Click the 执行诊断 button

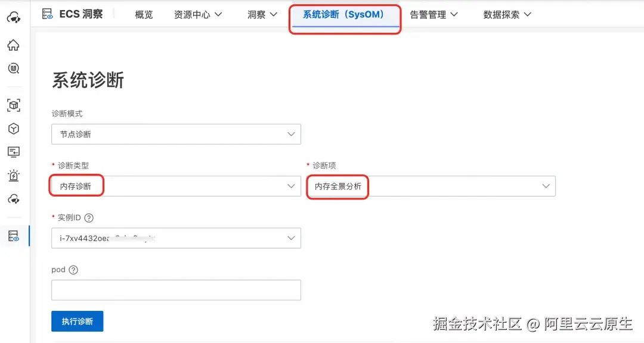[78, 321]
